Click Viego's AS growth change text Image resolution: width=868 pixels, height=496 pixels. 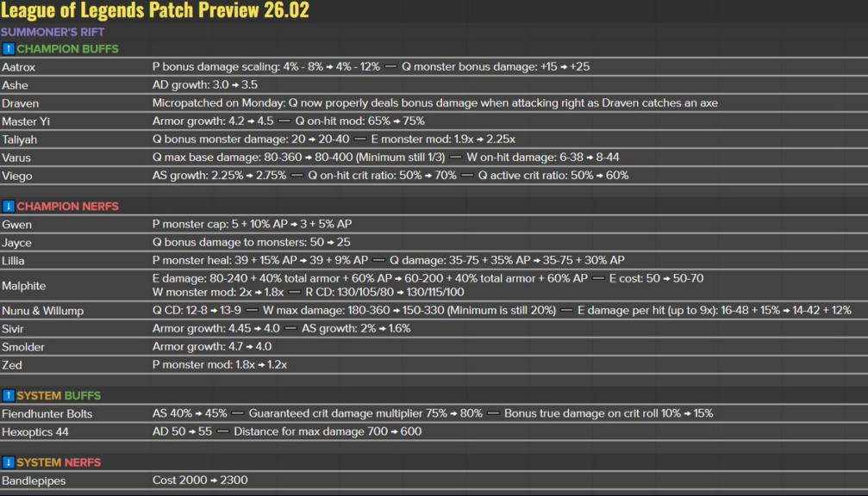[219, 176]
